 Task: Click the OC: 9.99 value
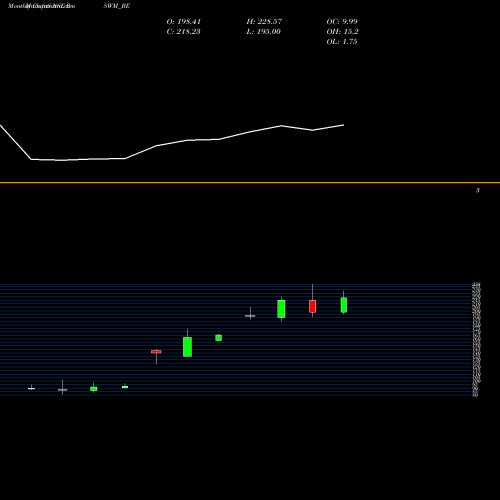(342, 22)
